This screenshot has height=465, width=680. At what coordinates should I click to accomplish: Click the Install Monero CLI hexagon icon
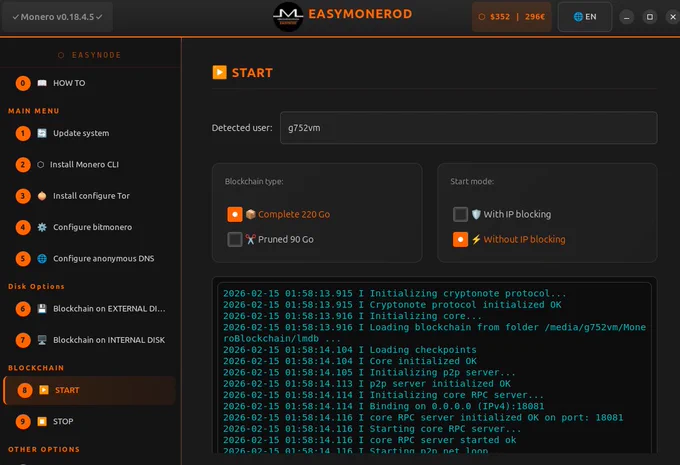(x=40, y=164)
